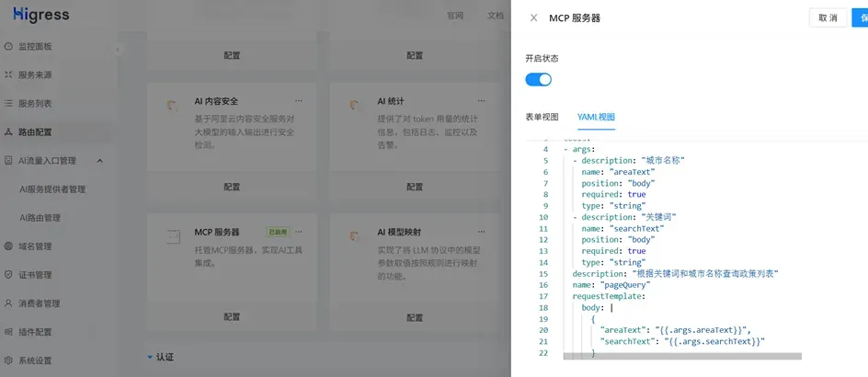Open the AI 模型映射 more options menu

tap(482, 232)
